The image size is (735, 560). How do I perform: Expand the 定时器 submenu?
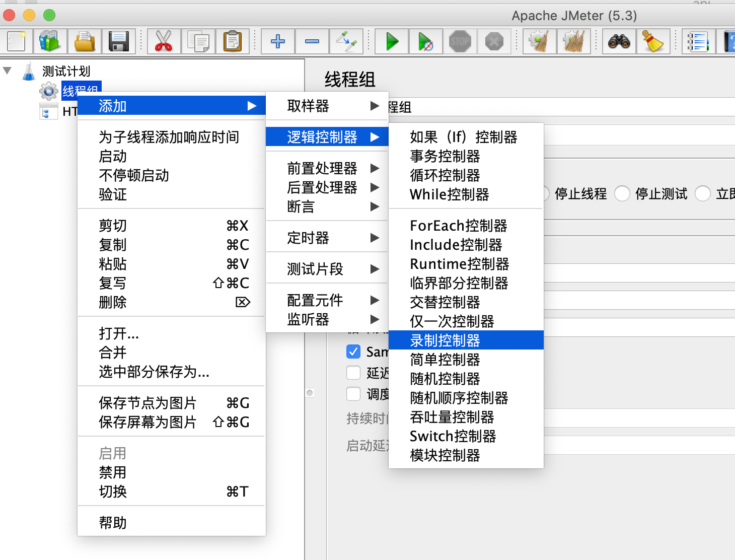(x=327, y=238)
